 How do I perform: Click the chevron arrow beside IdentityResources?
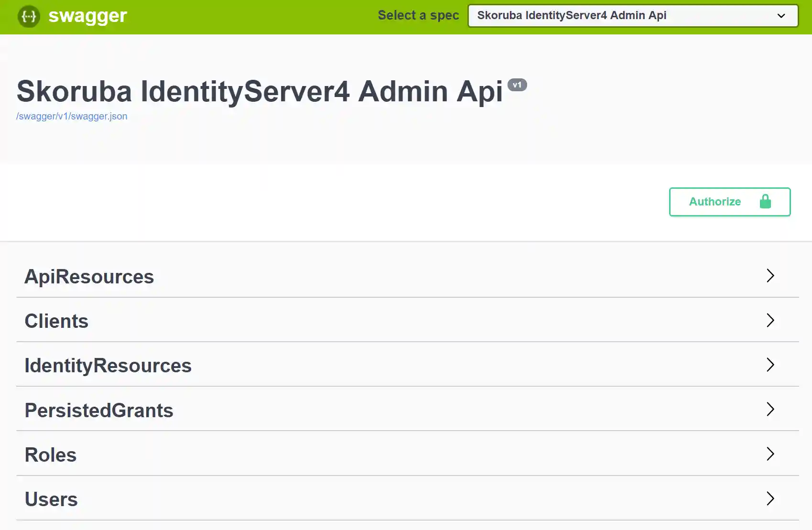coord(770,365)
